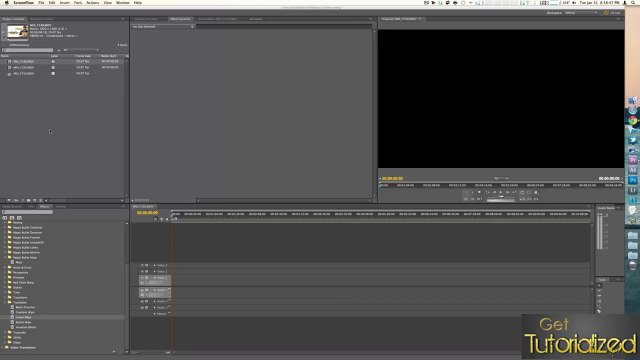Viewport: 640px width, 360px height.
Task: Click the Play button in Program monitor
Action: (500, 192)
